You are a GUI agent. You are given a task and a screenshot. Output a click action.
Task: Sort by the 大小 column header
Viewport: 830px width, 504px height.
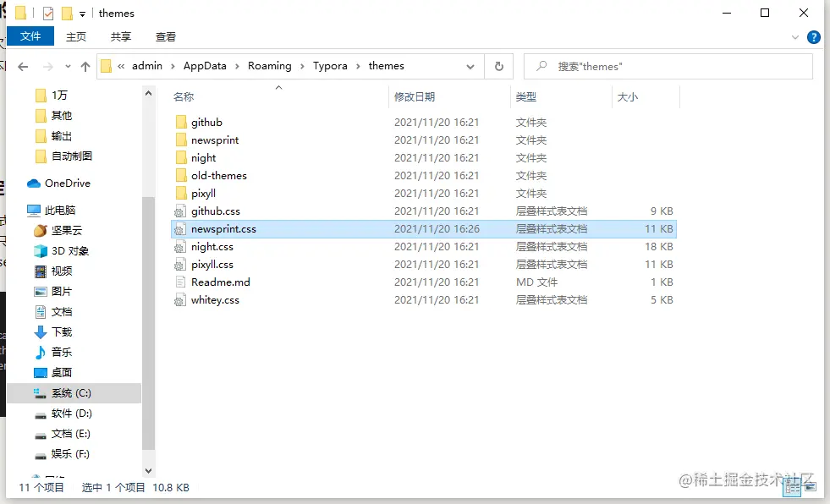coord(628,96)
